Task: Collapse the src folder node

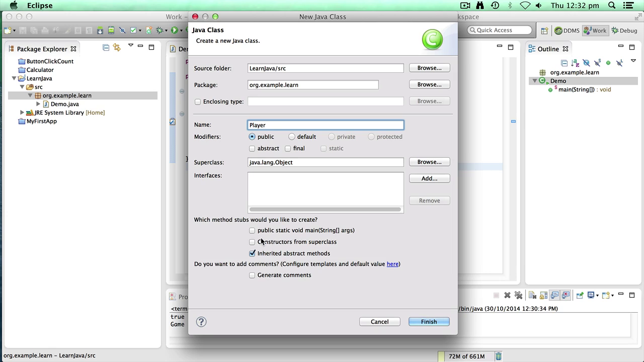Action: (x=22, y=87)
